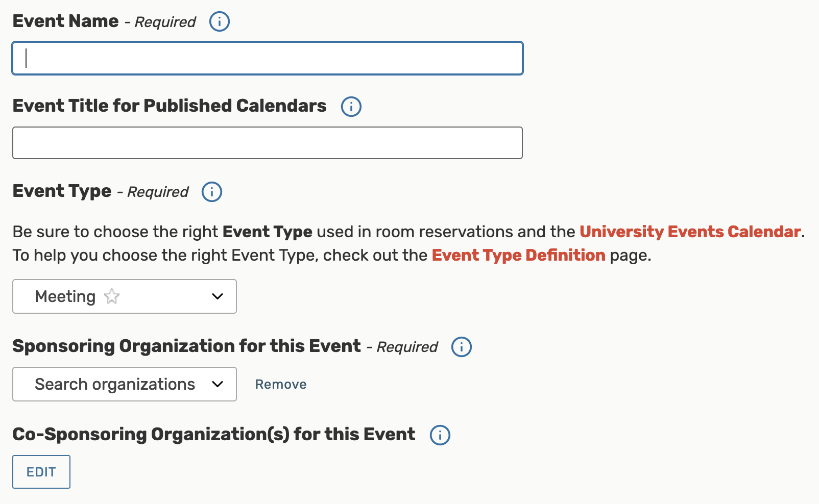
Task: Follow the Event Type Definition link
Action: 518,255
